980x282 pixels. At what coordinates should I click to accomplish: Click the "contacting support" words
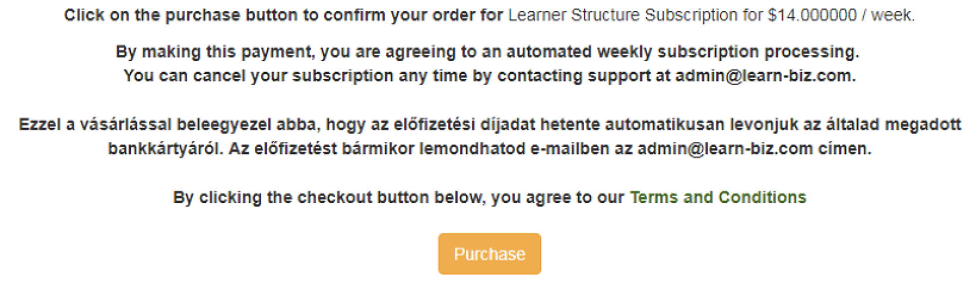tap(574, 76)
